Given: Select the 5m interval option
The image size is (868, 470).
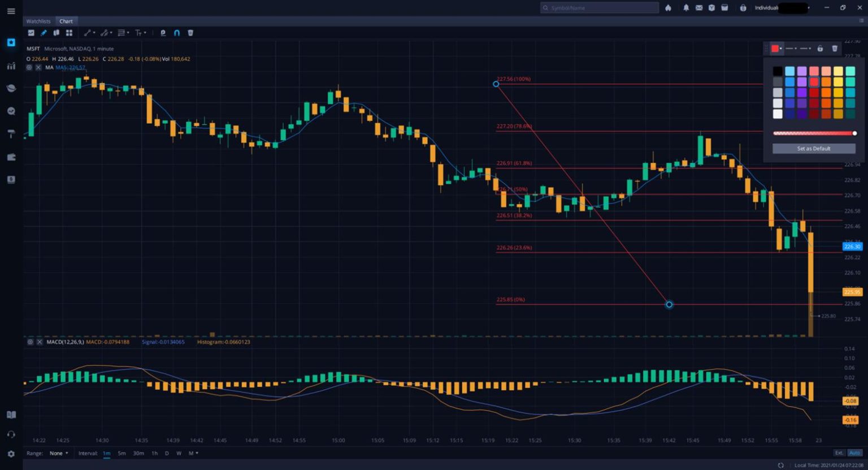Looking at the screenshot, I should click(x=121, y=453).
